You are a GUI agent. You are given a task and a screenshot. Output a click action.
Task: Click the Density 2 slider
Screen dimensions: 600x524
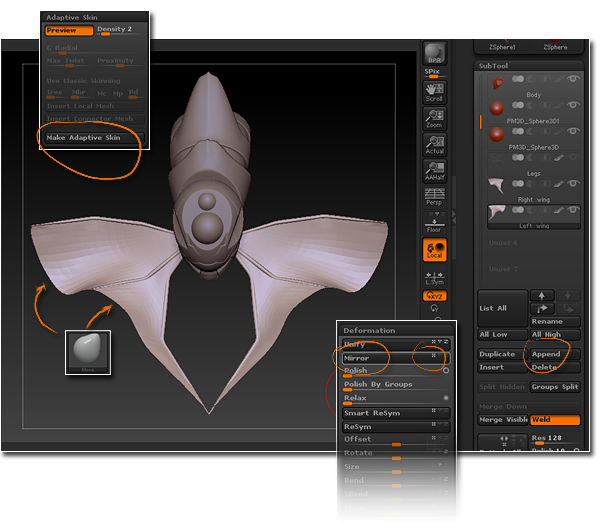(x=120, y=30)
